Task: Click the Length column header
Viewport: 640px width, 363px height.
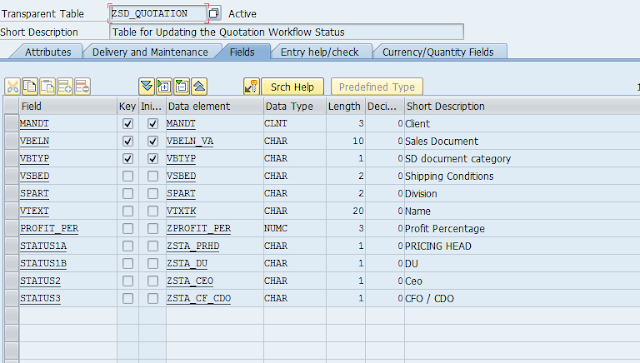Action: (346, 106)
